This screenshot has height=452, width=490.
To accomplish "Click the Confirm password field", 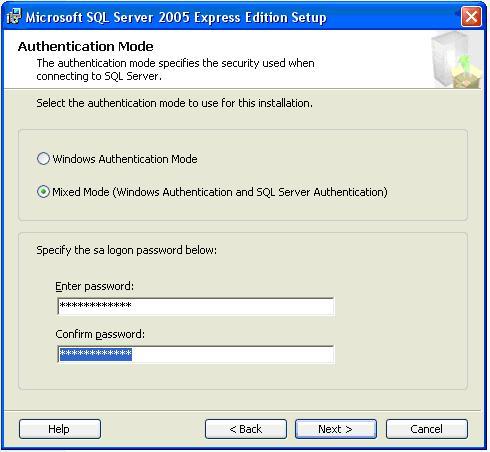I will click(x=195, y=354).
